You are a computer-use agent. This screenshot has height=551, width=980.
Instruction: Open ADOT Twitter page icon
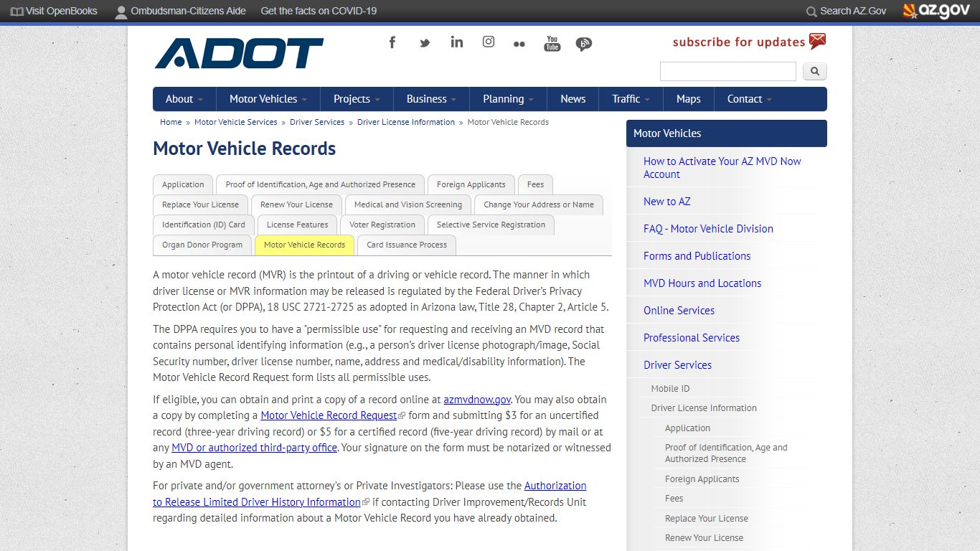[x=425, y=43]
